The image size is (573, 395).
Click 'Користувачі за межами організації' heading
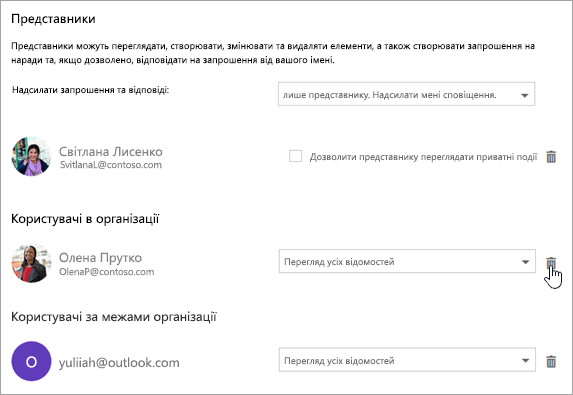point(114,317)
